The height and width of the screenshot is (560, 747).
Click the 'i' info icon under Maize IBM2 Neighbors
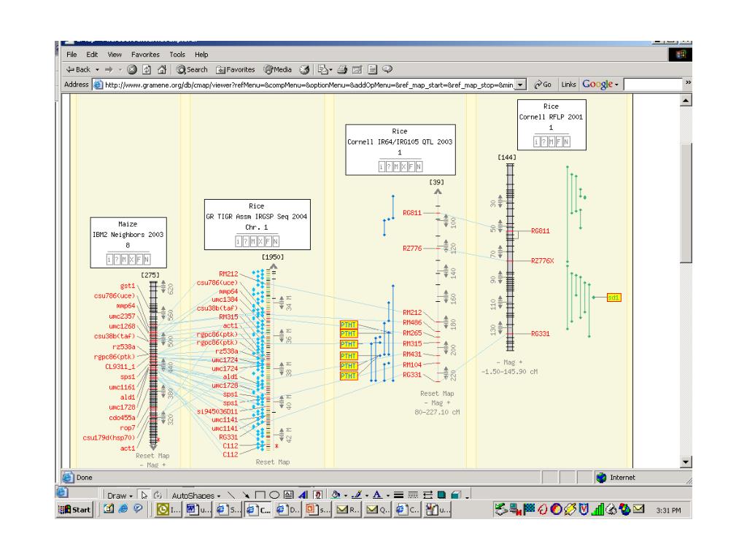point(109,260)
